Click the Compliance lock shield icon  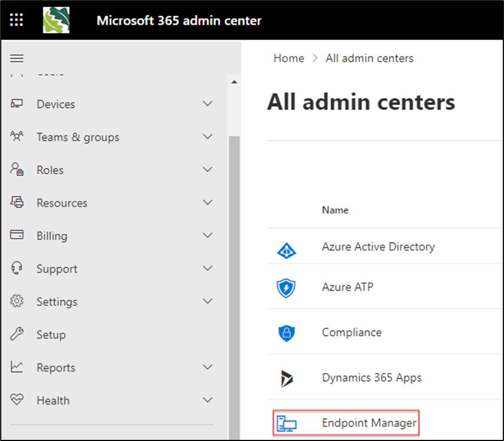287,333
